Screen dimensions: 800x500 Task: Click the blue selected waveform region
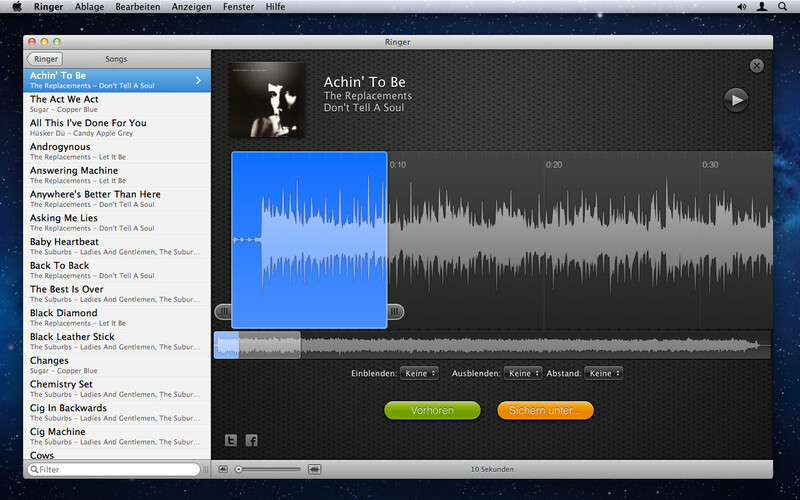(x=309, y=240)
